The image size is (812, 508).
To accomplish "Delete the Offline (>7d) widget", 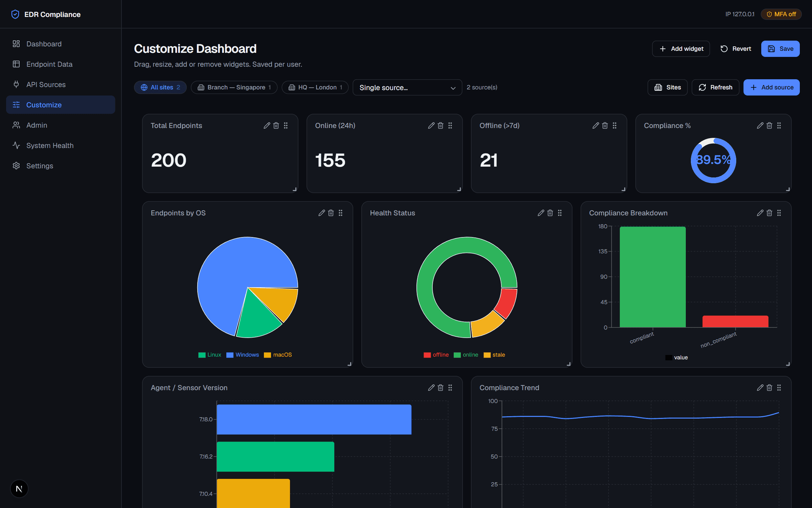I will tap(605, 126).
